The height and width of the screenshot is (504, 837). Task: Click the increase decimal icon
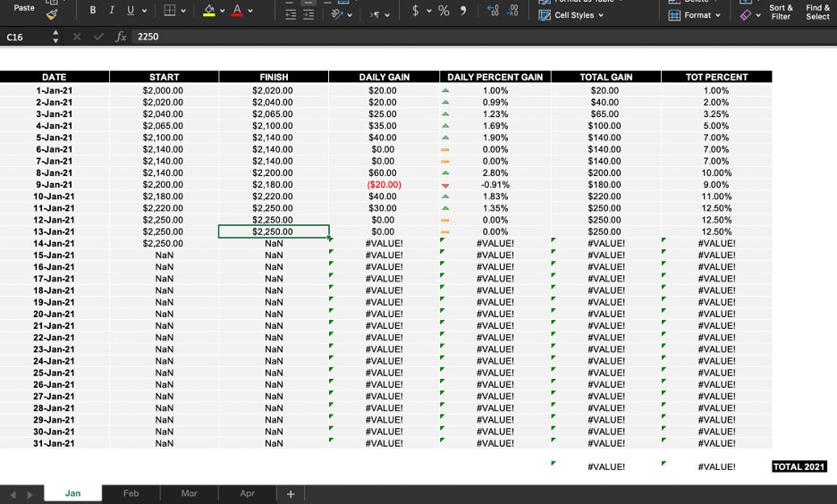pyautogui.click(x=494, y=10)
